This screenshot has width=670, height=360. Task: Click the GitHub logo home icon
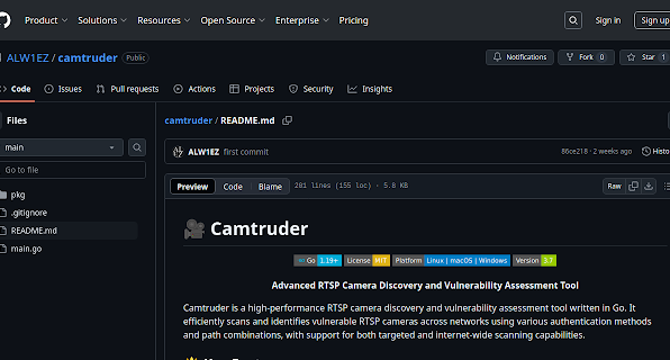click(x=4, y=20)
